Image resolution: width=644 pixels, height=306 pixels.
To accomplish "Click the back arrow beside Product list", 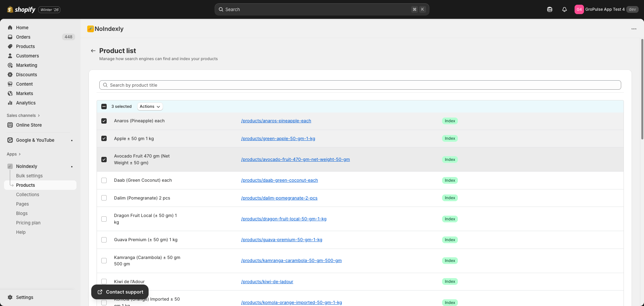I will [93, 51].
